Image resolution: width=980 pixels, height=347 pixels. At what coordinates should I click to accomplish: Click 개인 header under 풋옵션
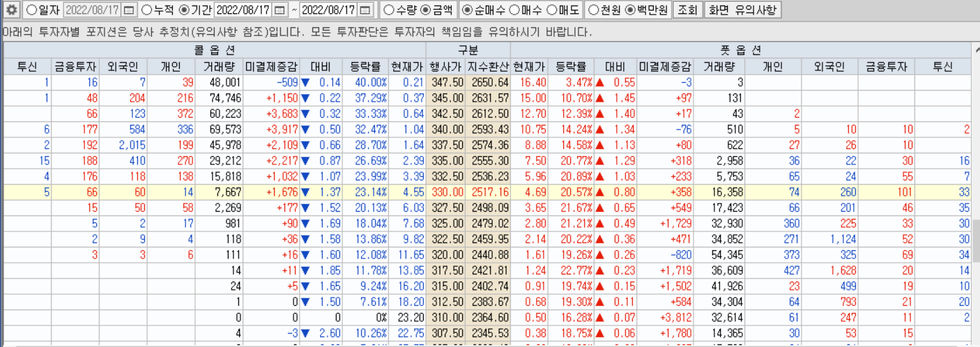[773, 67]
